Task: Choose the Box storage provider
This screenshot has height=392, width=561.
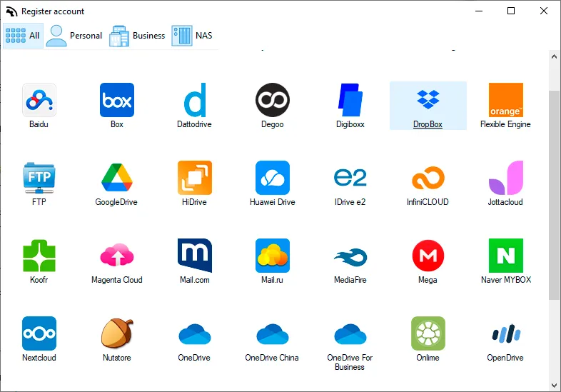Action: click(117, 100)
